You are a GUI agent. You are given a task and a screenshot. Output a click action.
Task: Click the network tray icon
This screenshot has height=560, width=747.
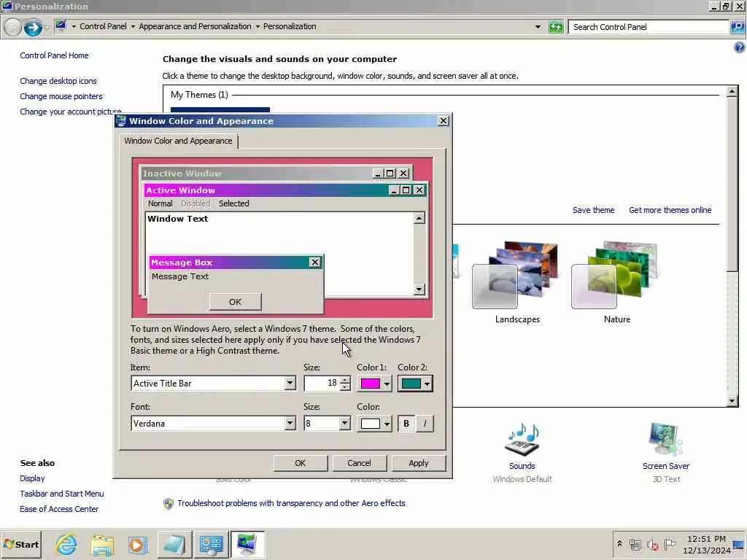click(635, 544)
